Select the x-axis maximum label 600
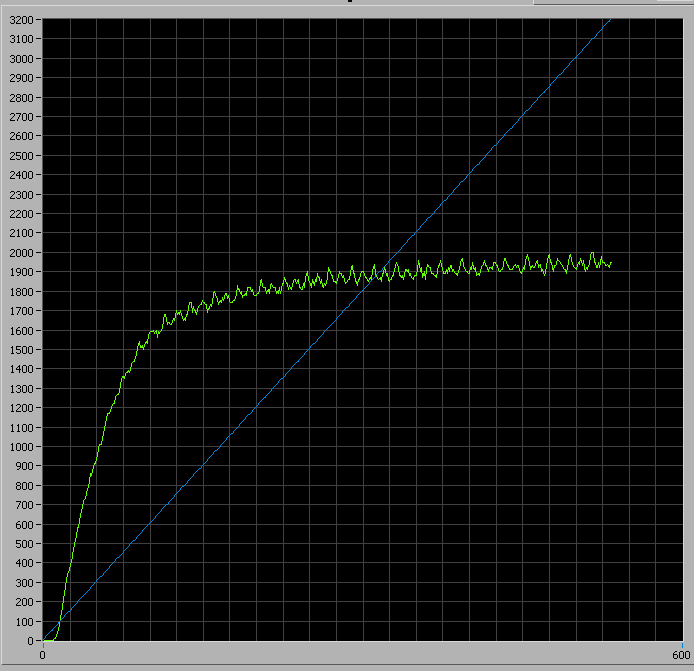 (681, 656)
